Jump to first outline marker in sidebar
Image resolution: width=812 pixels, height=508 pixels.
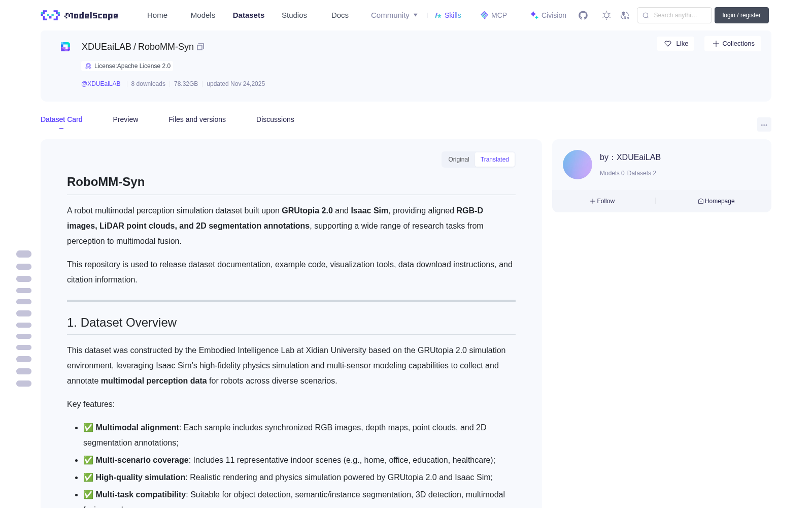point(24,254)
